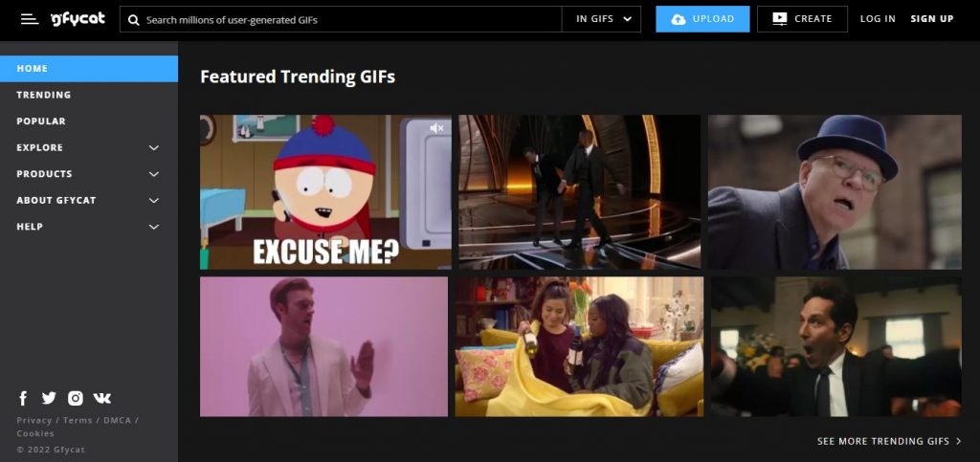Open POPULAR in the sidebar

(41, 121)
